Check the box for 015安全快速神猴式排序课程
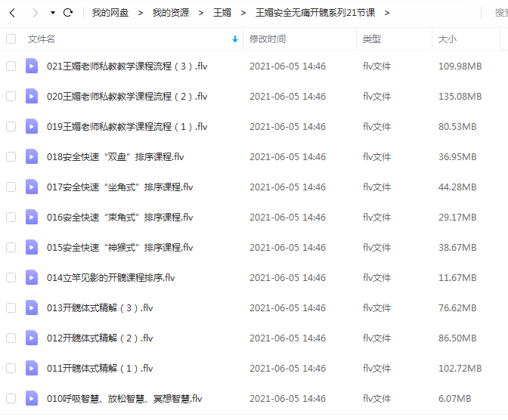Viewport: 508px width, 420px height. (11, 248)
